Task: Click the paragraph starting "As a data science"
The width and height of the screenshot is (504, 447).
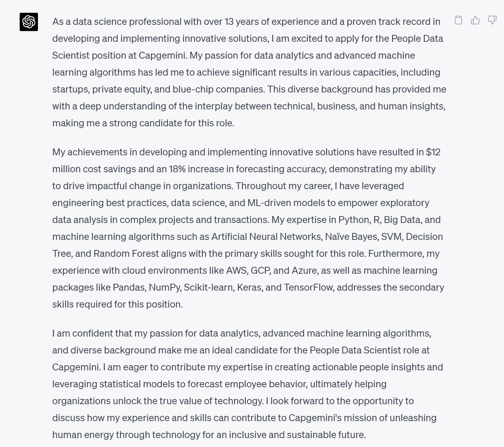Action: click(249, 72)
